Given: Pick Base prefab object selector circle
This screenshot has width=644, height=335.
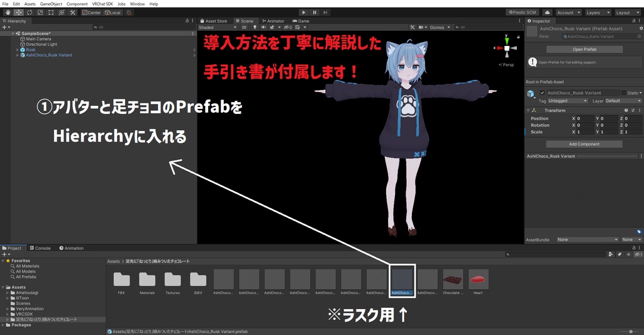Looking at the screenshot, I should click(x=639, y=36).
